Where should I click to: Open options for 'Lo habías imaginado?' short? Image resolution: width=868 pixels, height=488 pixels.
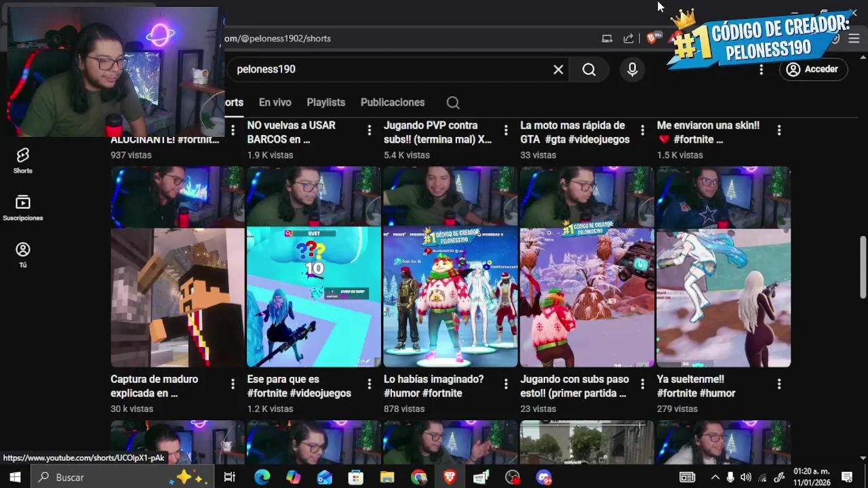(x=505, y=384)
